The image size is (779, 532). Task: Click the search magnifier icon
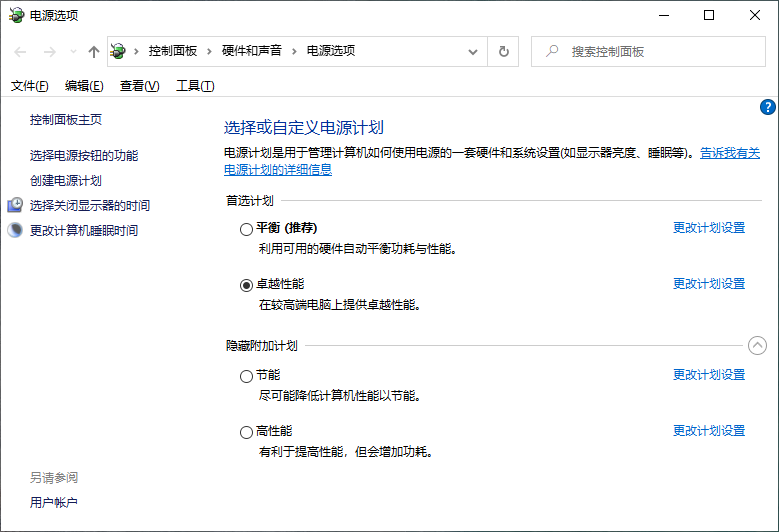[552, 51]
